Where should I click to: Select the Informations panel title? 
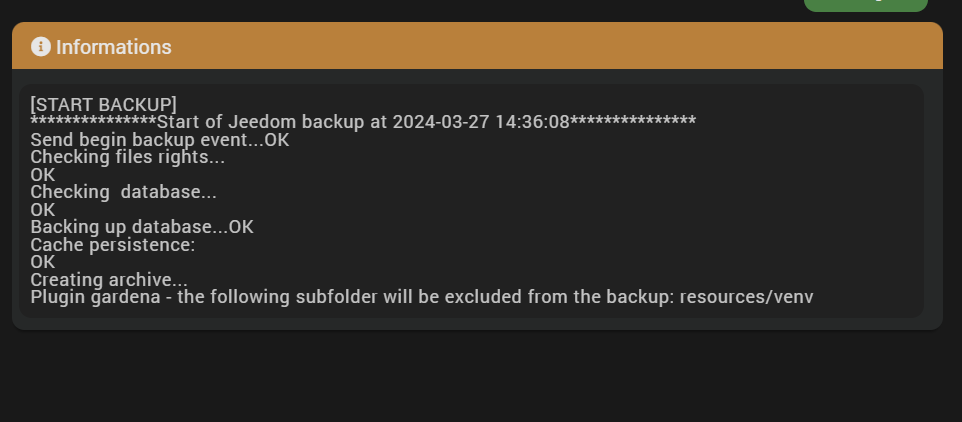[x=114, y=47]
